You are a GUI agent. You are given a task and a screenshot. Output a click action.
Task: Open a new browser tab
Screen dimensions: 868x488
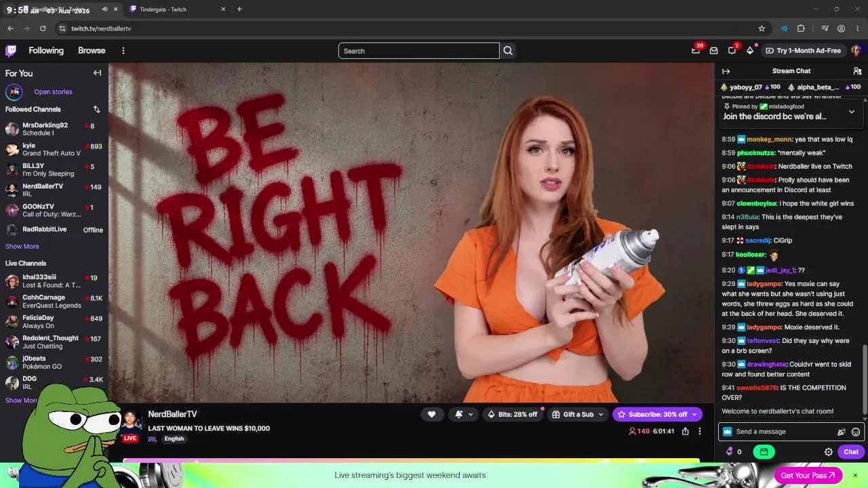[239, 9]
